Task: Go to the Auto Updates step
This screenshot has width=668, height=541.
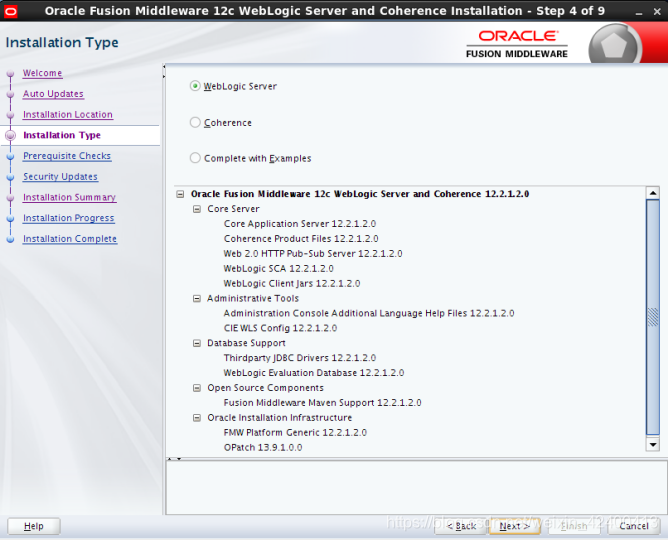Action: 53,94
